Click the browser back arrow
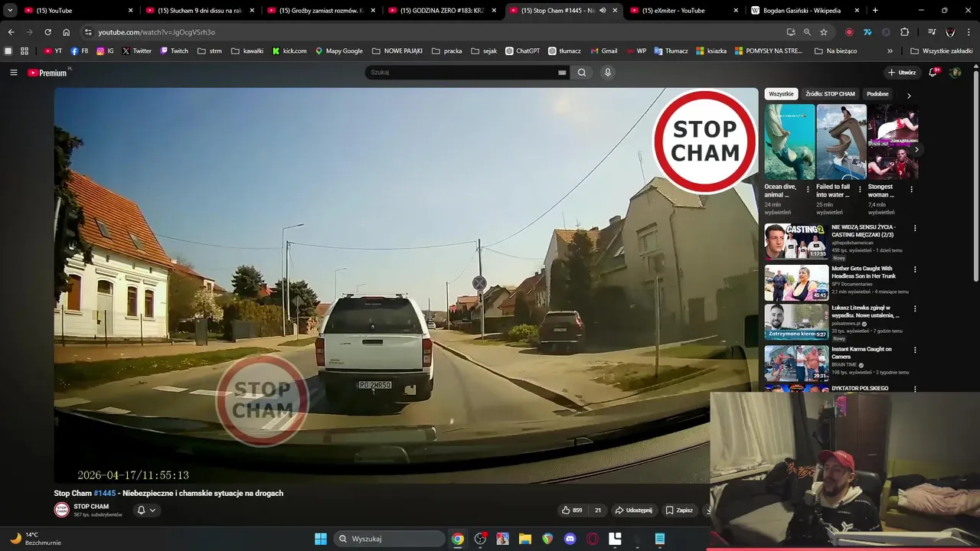Image resolution: width=980 pixels, height=551 pixels. 11,32
